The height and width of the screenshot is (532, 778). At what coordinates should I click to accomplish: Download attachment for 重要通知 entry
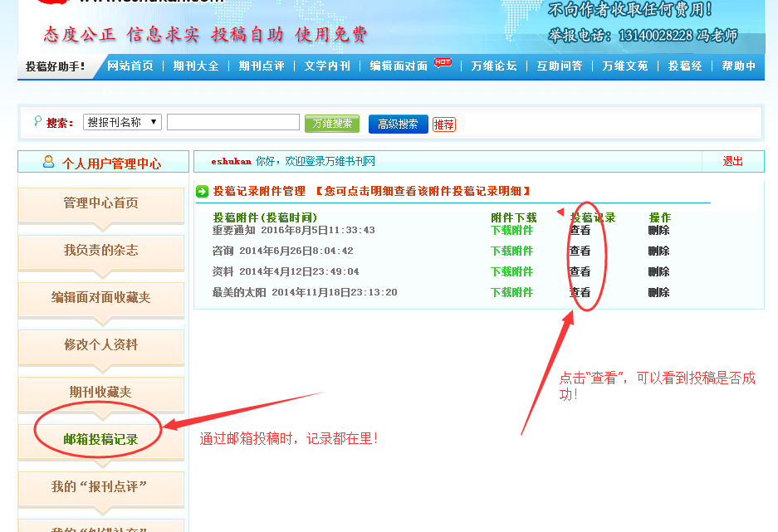(511, 230)
